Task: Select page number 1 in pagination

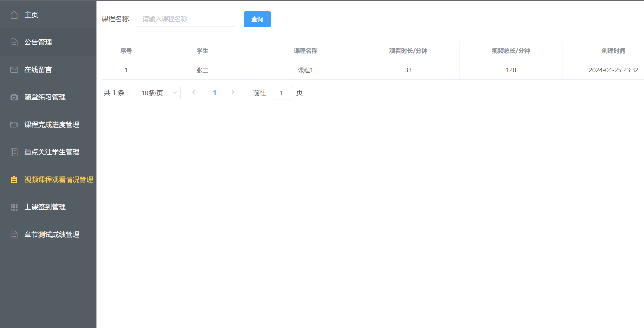Action: click(x=215, y=93)
